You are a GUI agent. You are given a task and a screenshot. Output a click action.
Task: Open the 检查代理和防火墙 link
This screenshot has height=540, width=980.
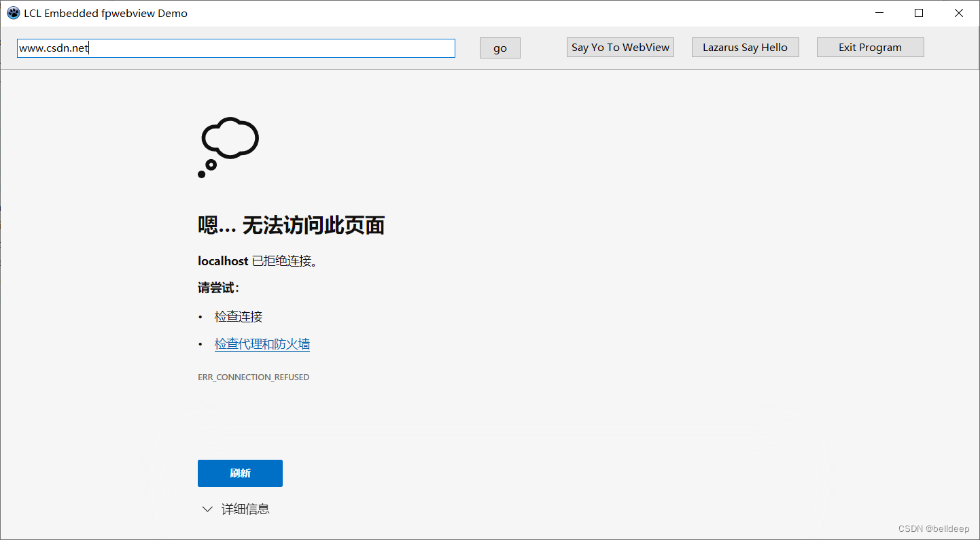pyautogui.click(x=262, y=344)
